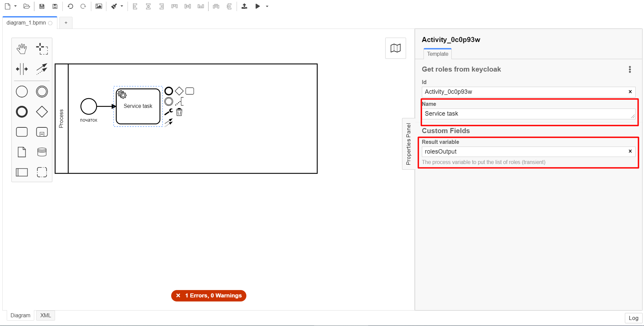Open the Log panel
The width and height of the screenshot is (644, 326).
coord(634,318)
